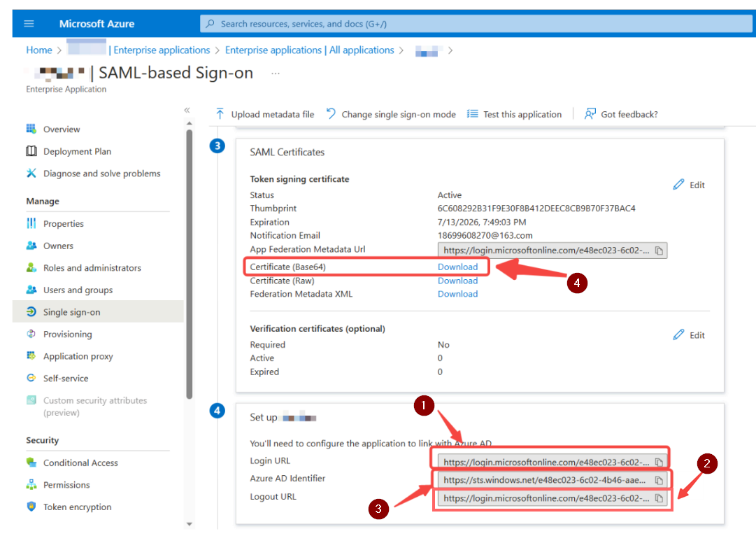The image size is (756, 536).
Task: Click the Expiration value 7/13/2026, 7:49:03 PM
Action: 482,222
